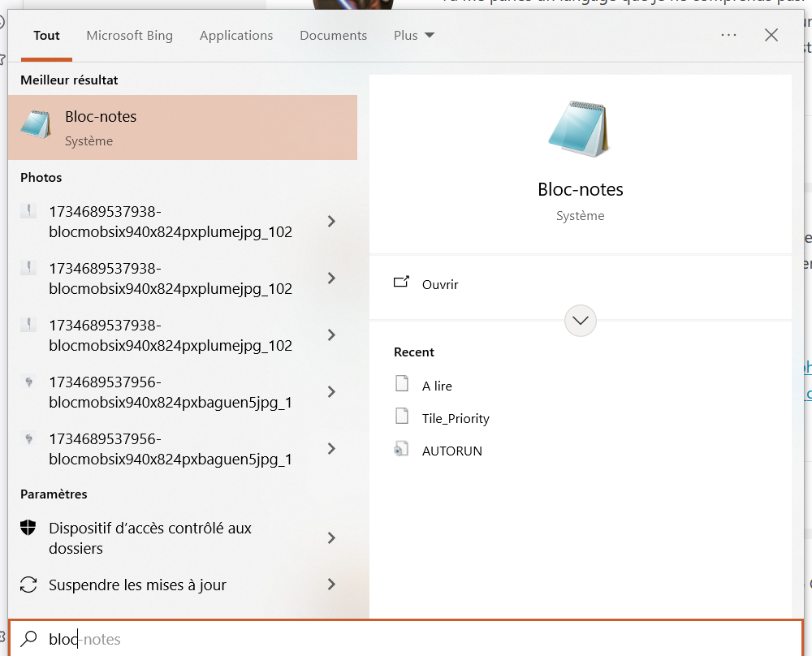This screenshot has height=656, width=812.
Task: Focus the search box containing bloc-notes
Action: [406, 639]
